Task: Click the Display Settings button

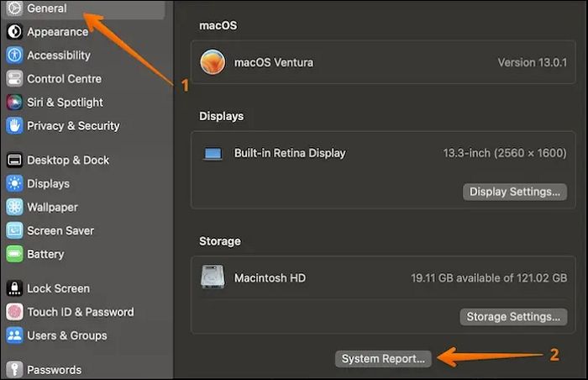Action: (x=514, y=192)
